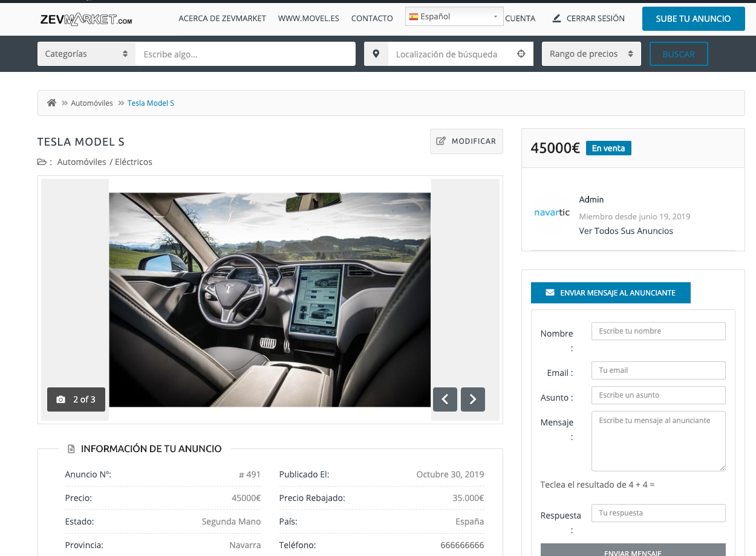Click the Tu email field

(x=658, y=370)
